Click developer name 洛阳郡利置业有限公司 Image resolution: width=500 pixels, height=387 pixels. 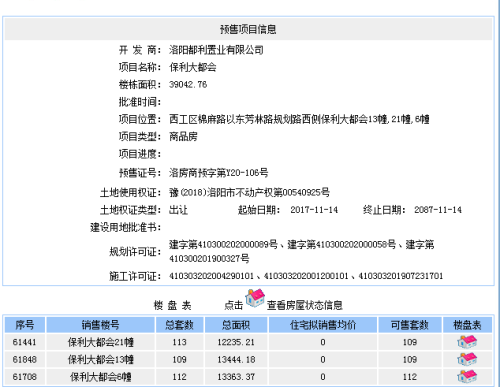click(x=216, y=50)
